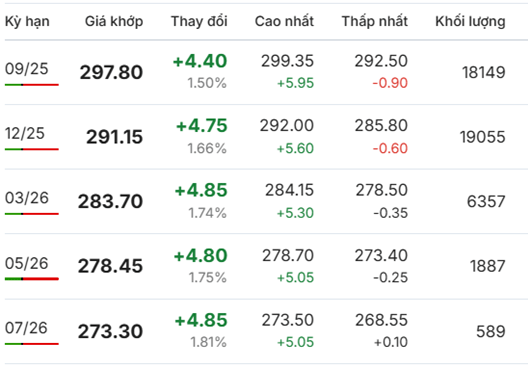Screen dimensions: 528x368
Task: Click the Kỳ hạn column header
Action: pyautogui.click(x=27, y=22)
